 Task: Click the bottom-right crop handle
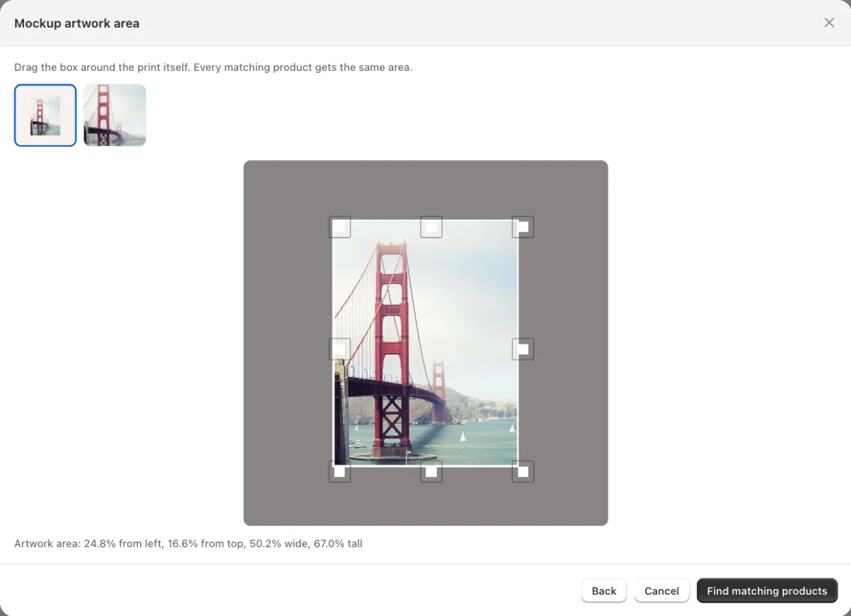tap(523, 471)
